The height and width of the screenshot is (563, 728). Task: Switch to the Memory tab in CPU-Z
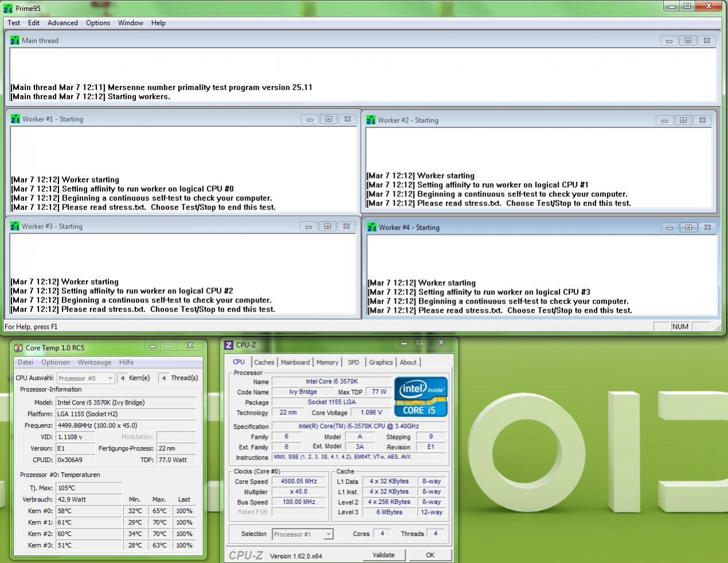point(327,363)
